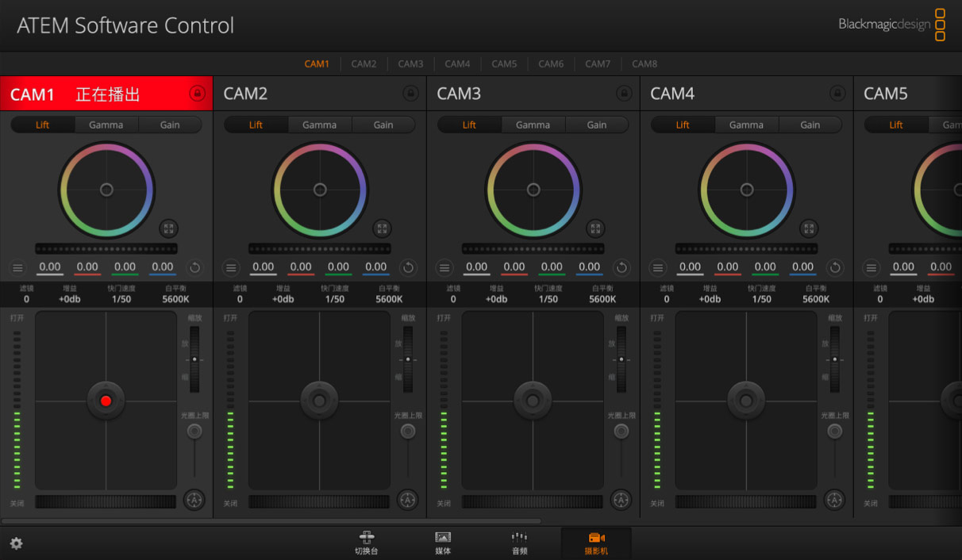962x560 pixels.
Task: Click the auto iris icon on CAM3
Action: pos(621,501)
